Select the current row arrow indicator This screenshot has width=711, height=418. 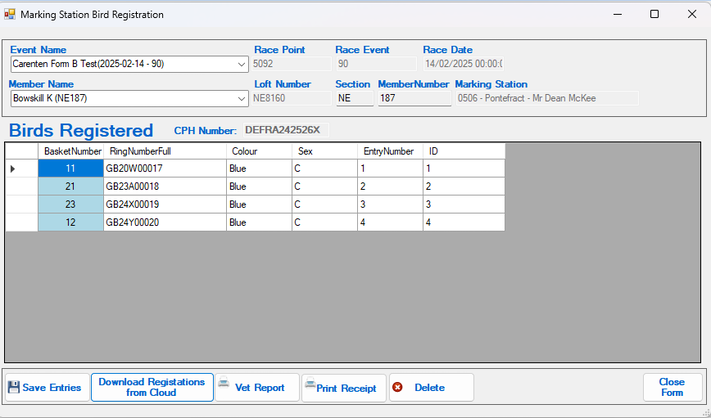point(13,169)
